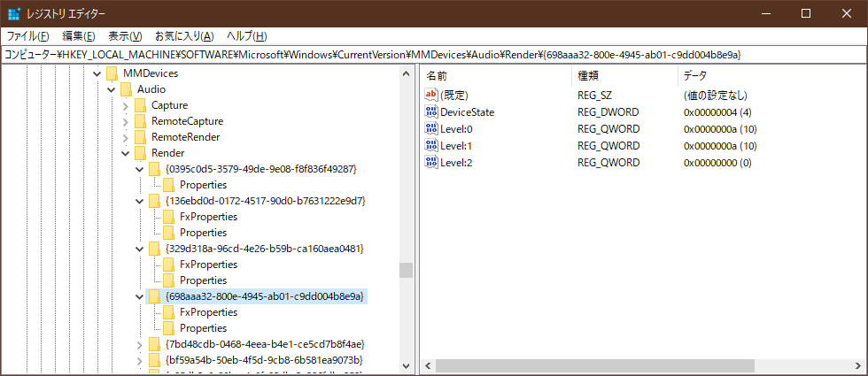Click the horizontal scrollbar in values pane
The image size is (868, 376).
593,365
